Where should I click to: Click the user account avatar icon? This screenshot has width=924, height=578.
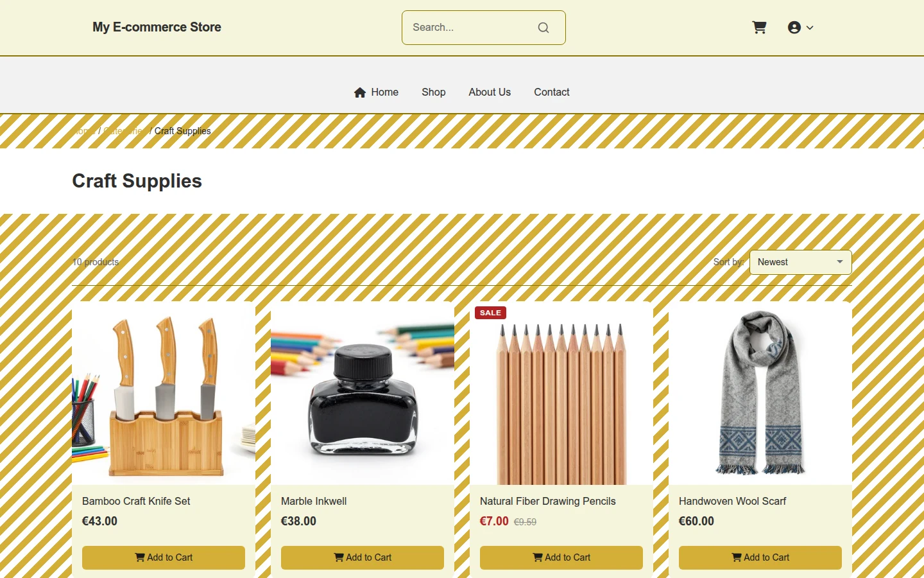[794, 28]
